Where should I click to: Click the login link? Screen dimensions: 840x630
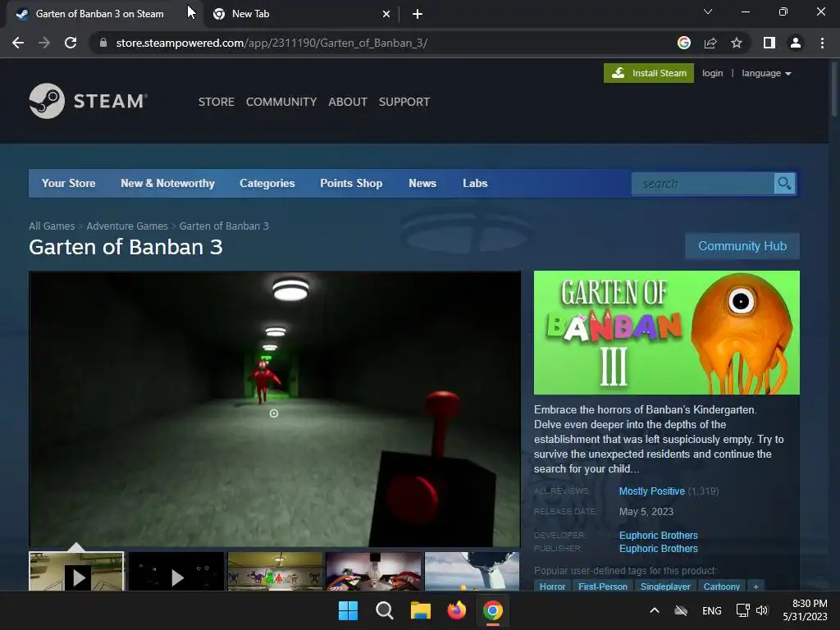713,73
